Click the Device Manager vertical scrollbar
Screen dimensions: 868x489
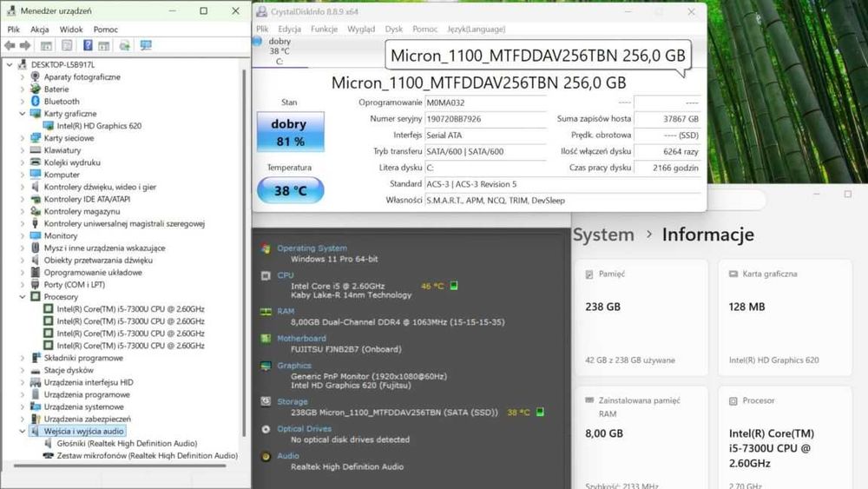pyautogui.click(x=244, y=253)
